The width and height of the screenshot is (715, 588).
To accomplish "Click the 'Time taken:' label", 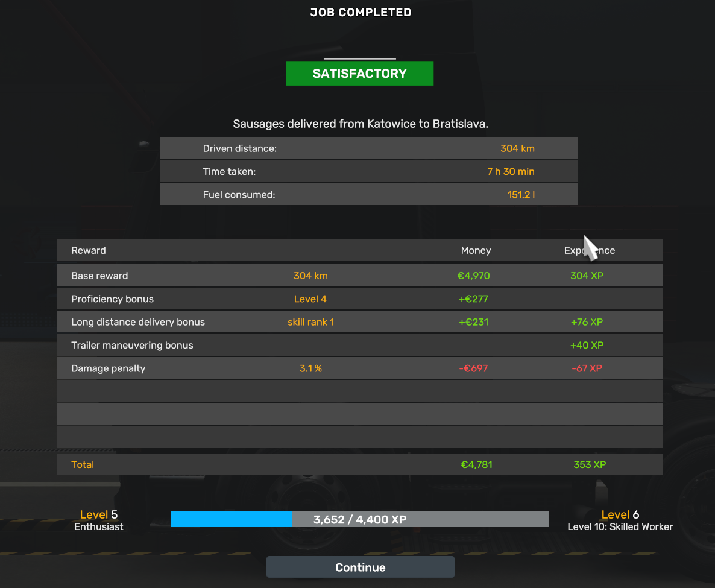I will [x=229, y=171].
